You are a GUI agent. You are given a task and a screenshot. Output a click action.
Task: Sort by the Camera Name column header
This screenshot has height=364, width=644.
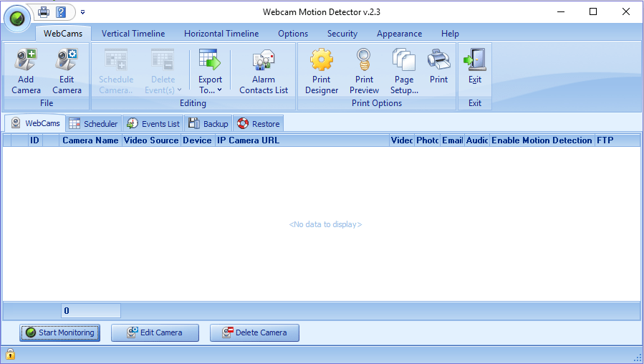90,140
